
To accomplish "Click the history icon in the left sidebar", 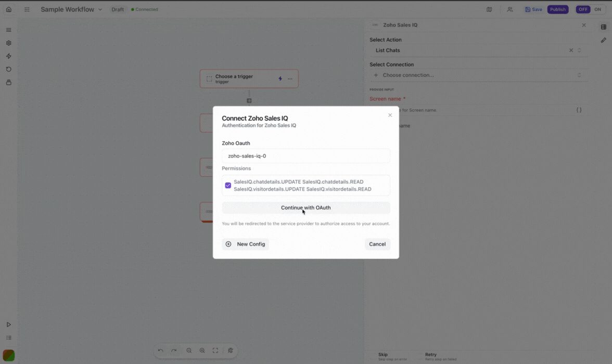I will (x=8, y=69).
